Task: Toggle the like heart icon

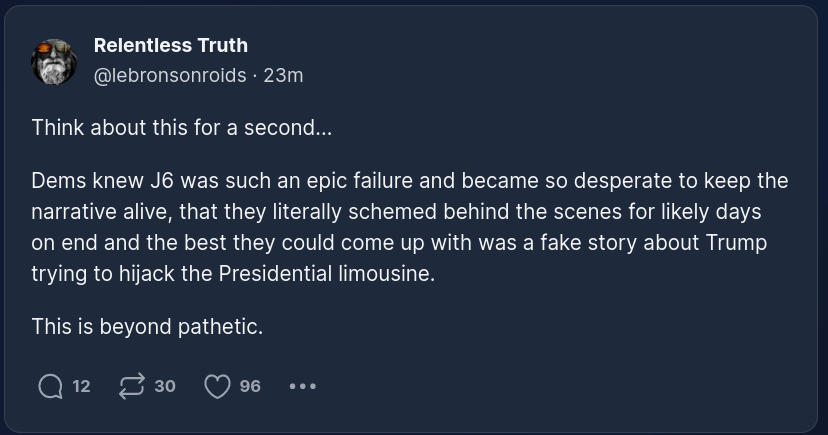Action: [x=217, y=386]
